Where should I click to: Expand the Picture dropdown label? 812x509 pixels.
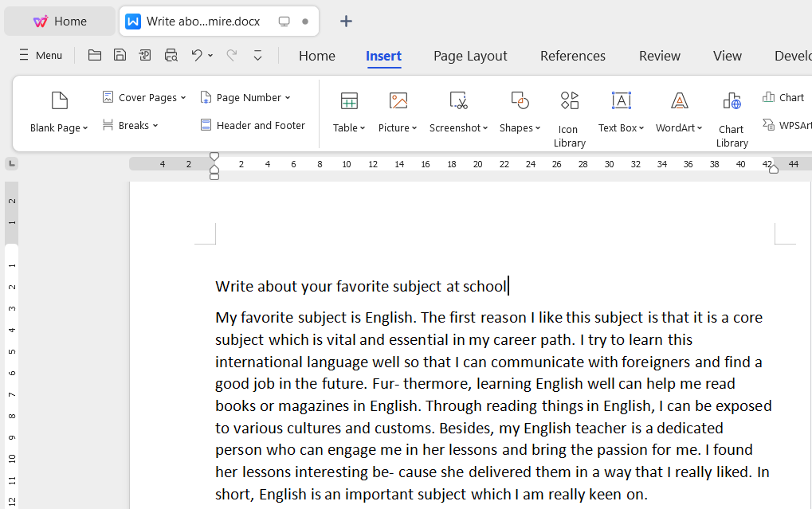coord(398,128)
